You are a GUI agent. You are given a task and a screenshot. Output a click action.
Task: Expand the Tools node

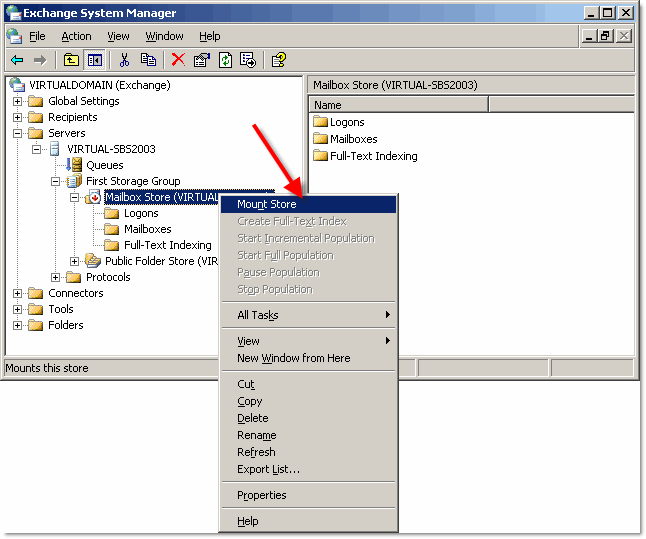[17, 309]
